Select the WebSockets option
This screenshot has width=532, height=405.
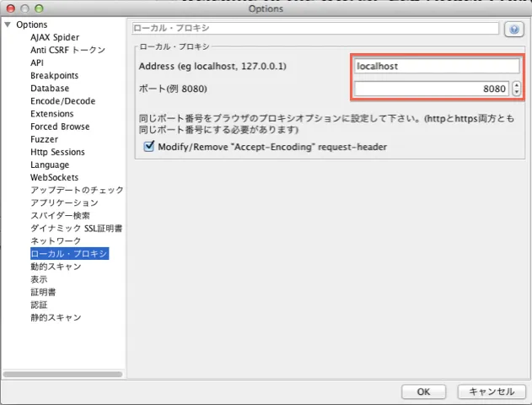click(x=54, y=177)
